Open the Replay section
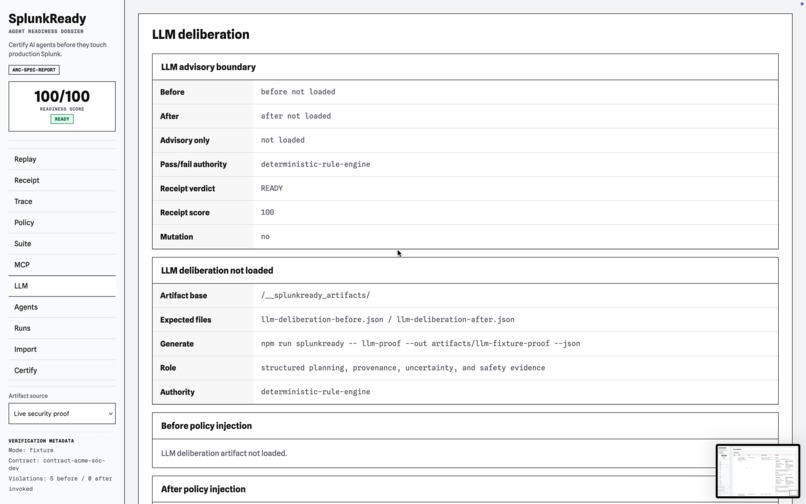The image size is (806, 504). (62, 159)
